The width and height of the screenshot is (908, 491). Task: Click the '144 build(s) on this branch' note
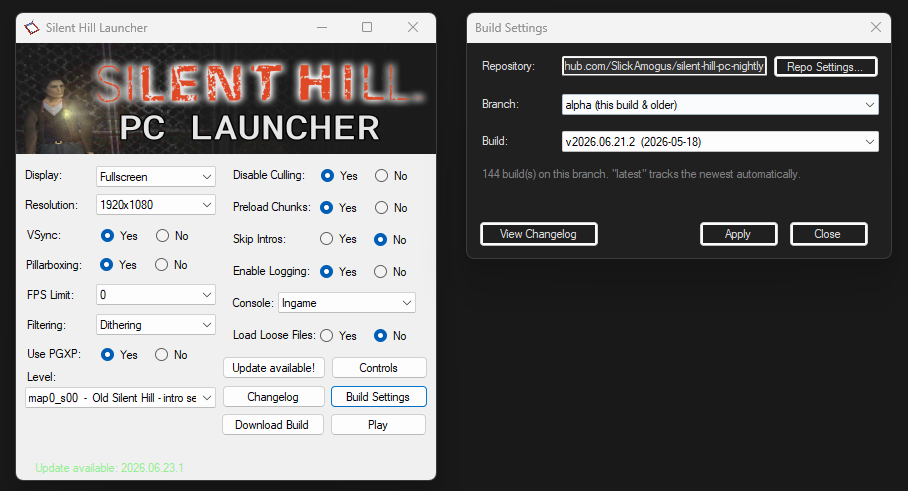[x=641, y=174]
